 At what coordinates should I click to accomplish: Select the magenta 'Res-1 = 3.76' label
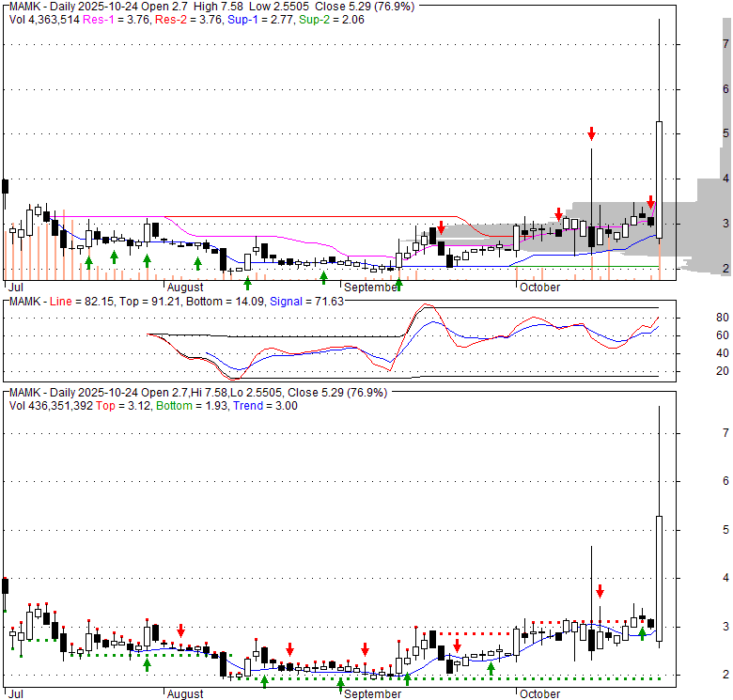click(117, 20)
